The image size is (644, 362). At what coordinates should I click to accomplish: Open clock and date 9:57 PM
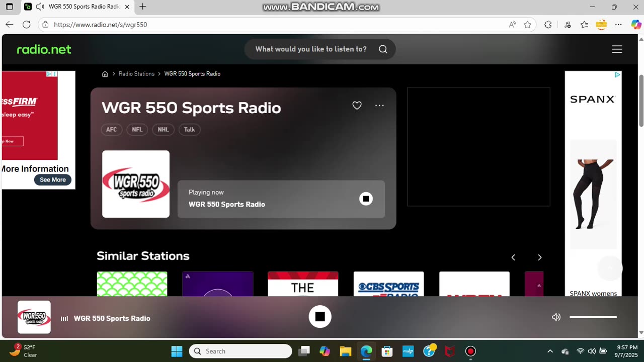(x=627, y=351)
